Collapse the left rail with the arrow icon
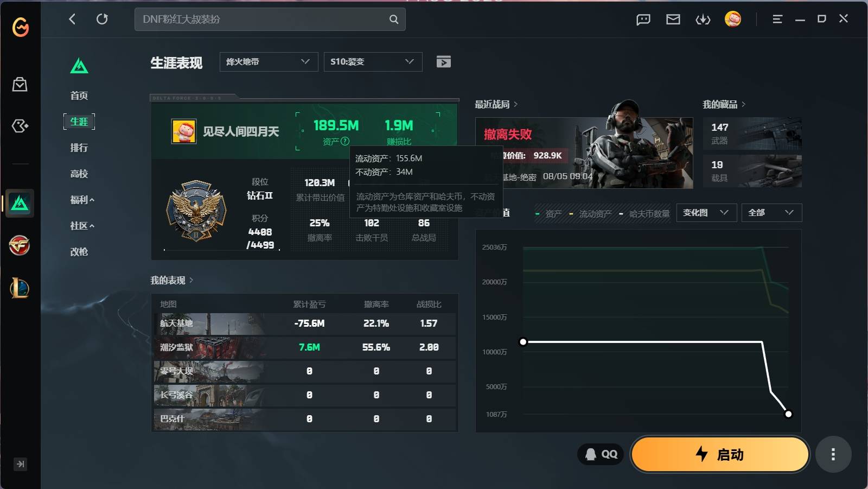 point(20,464)
